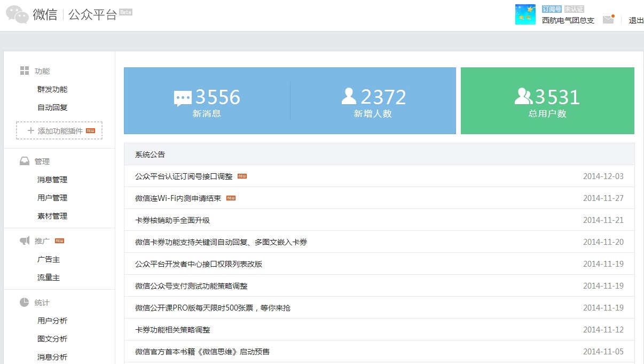The height and width of the screenshot is (364, 644).
Task: Open the mail notification envelope icon
Action: click(608, 20)
